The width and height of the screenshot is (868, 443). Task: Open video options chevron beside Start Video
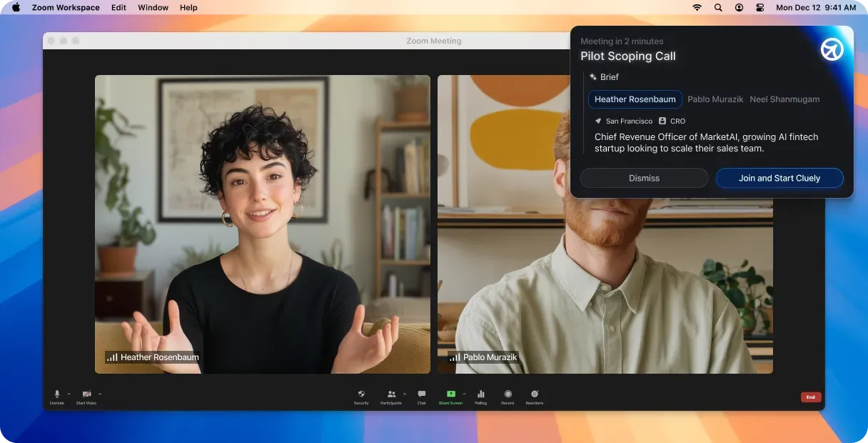100,394
